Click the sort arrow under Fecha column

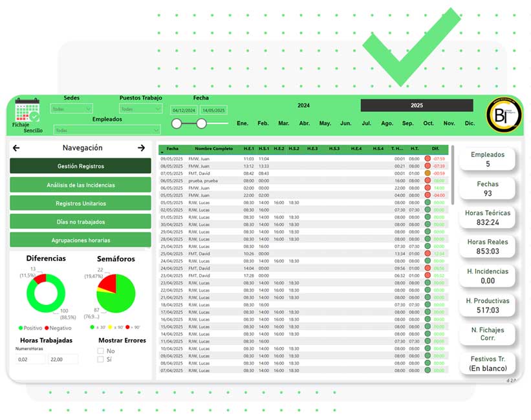[x=162, y=153]
